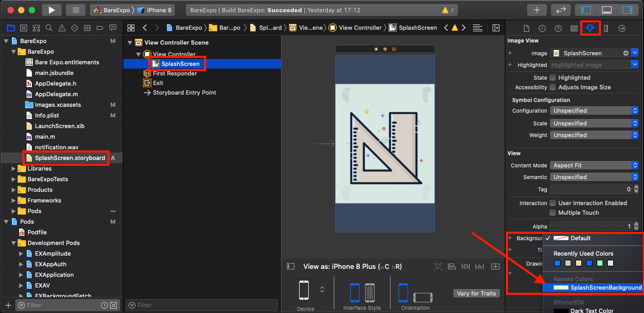Screen dimensions: 644x313
Task: Stop the running build
Action: tap(76, 10)
